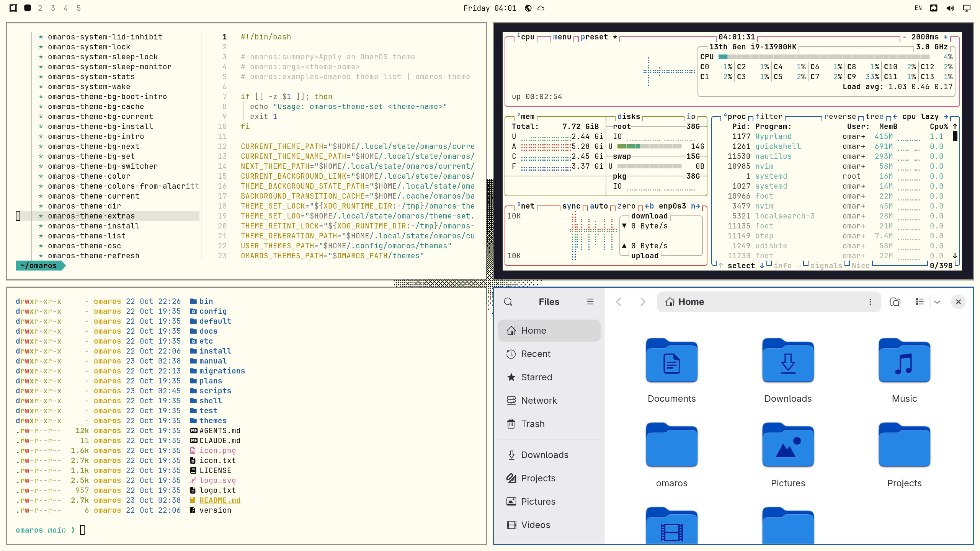The width and height of the screenshot is (980, 551).
Task: Click the search-folder camera icon in Files
Action: tap(895, 302)
